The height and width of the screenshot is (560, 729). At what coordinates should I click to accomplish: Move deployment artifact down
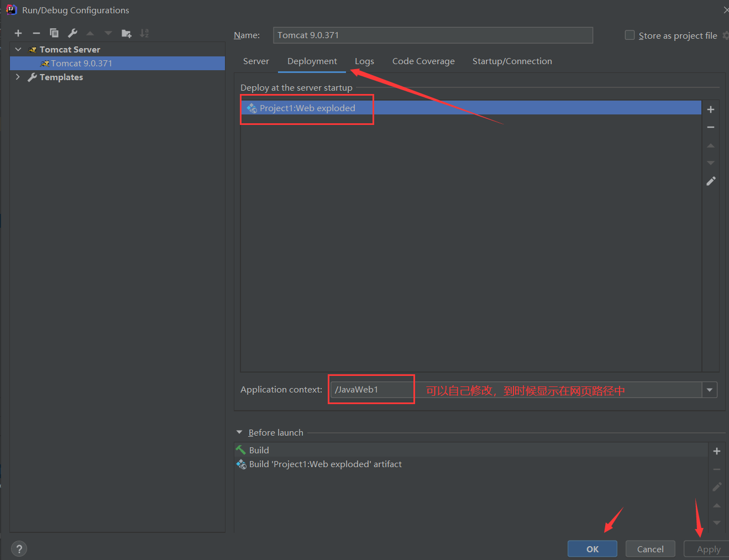click(711, 163)
